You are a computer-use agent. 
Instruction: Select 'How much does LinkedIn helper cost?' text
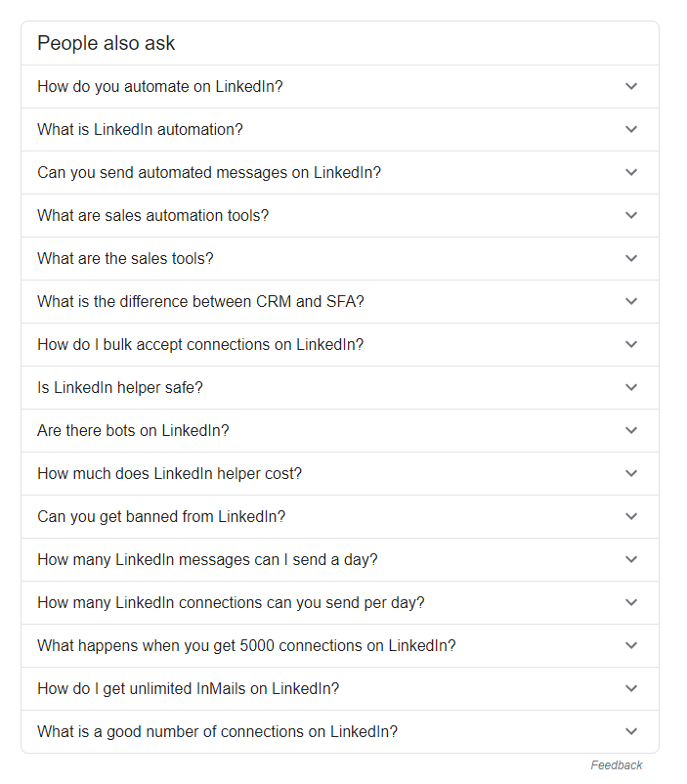tap(169, 473)
